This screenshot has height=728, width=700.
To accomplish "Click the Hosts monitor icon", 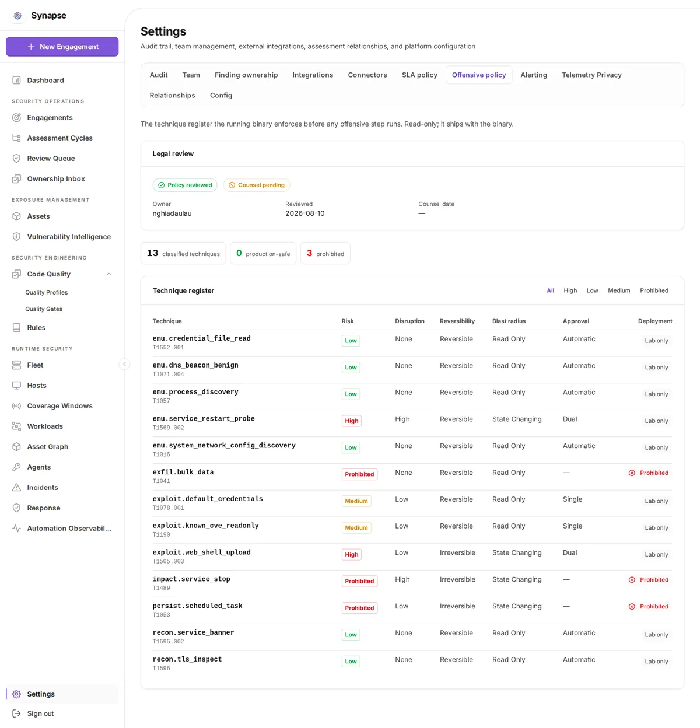I will click(16, 386).
